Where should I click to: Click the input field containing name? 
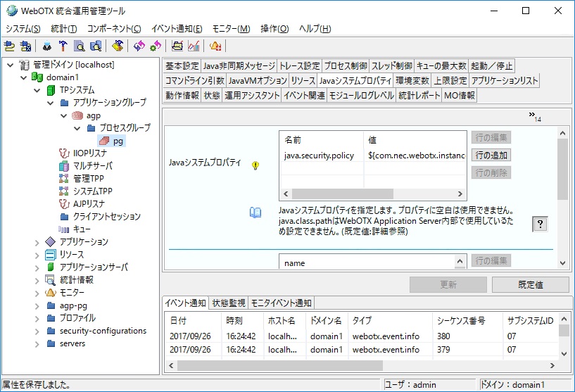point(365,263)
